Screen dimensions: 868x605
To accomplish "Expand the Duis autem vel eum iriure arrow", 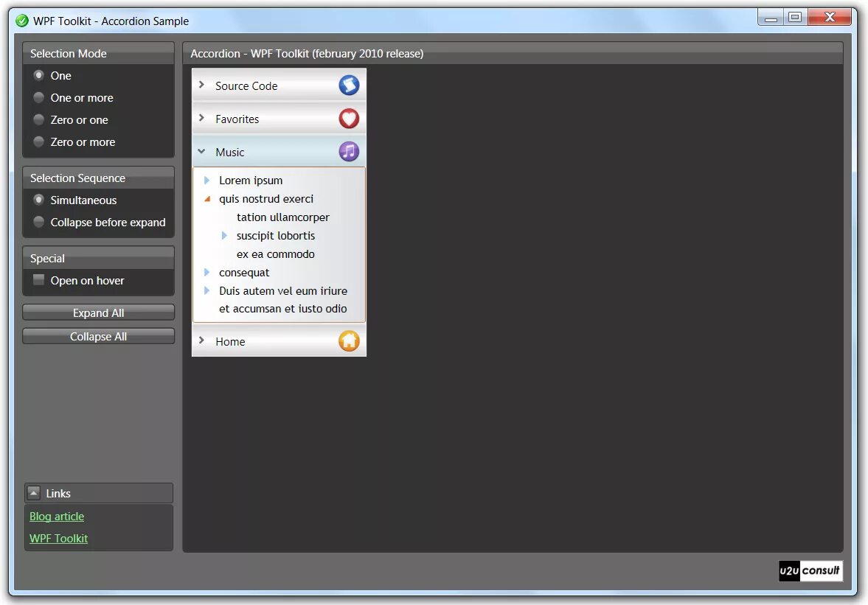I will click(x=206, y=290).
